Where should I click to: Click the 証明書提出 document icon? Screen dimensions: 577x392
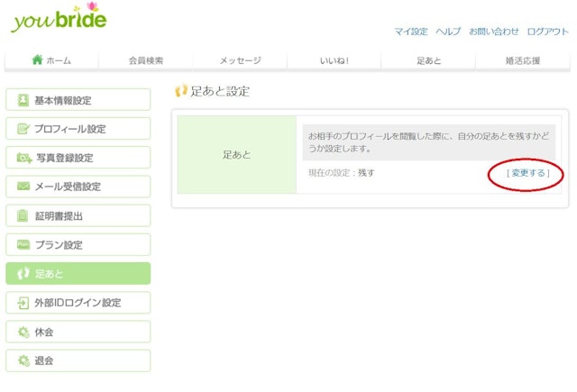[23, 215]
